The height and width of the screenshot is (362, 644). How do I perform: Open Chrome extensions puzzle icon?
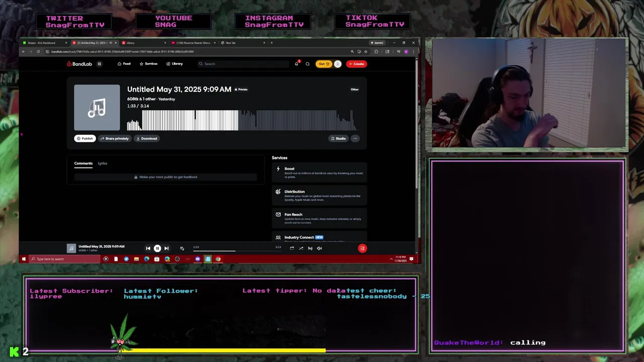coord(376,51)
